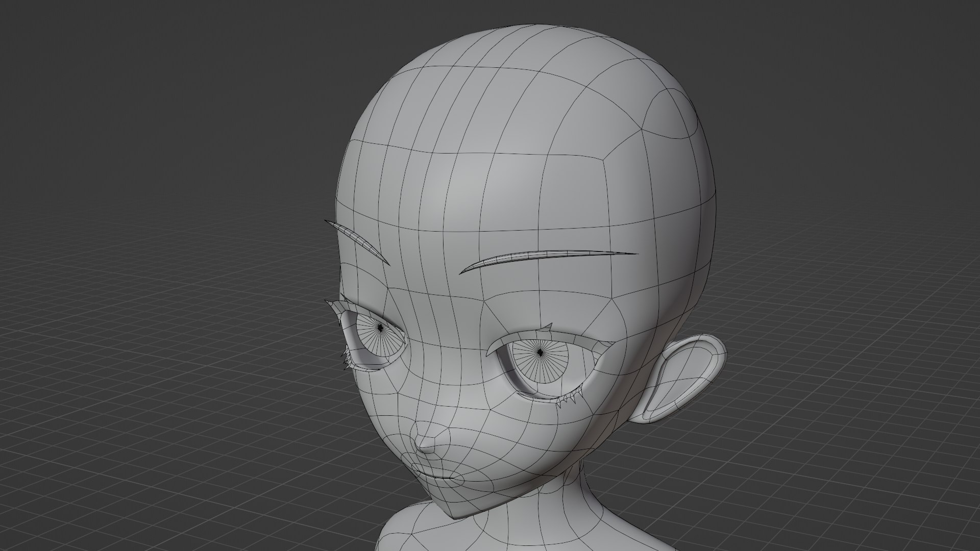The image size is (980, 551).
Task: Click the pupil of the larger front eye
Action: click(541, 353)
